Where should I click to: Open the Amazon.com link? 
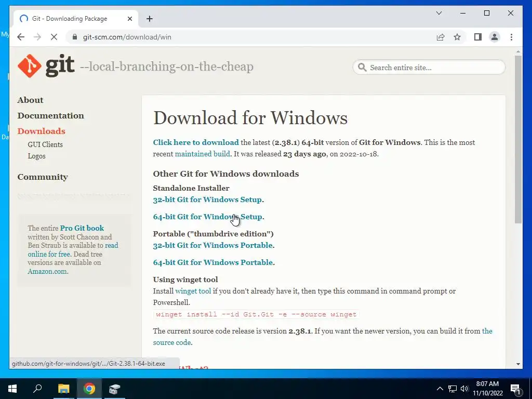click(x=47, y=271)
